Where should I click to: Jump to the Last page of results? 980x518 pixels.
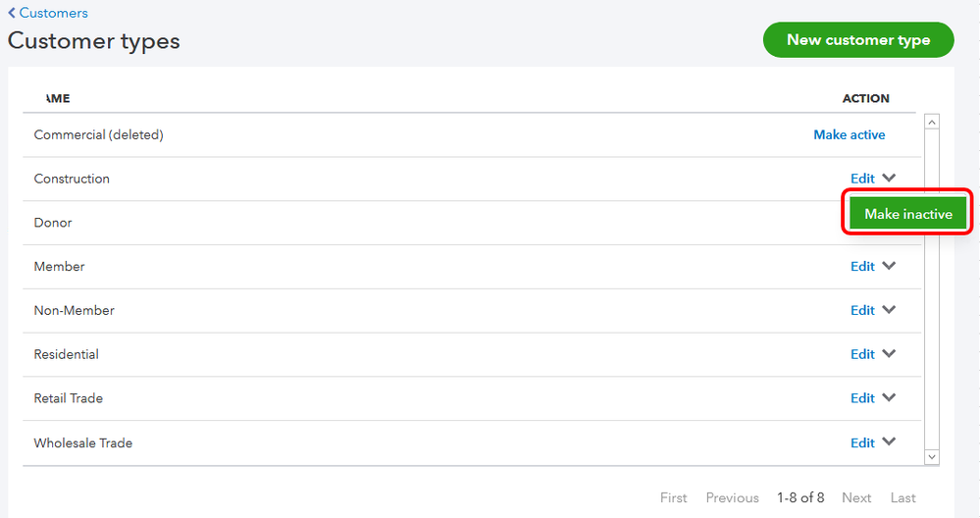pyautogui.click(x=903, y=497)
